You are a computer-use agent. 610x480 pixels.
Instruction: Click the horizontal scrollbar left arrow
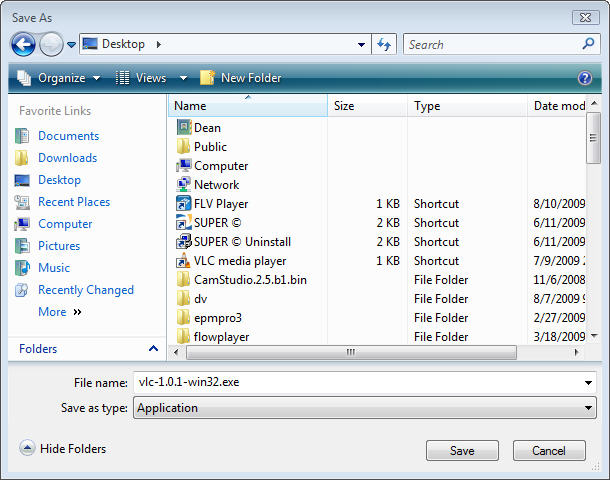click(176, 352)
